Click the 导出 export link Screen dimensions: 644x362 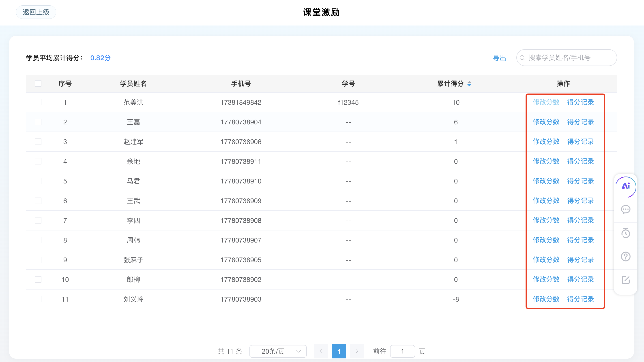click(x=499, y=58)
